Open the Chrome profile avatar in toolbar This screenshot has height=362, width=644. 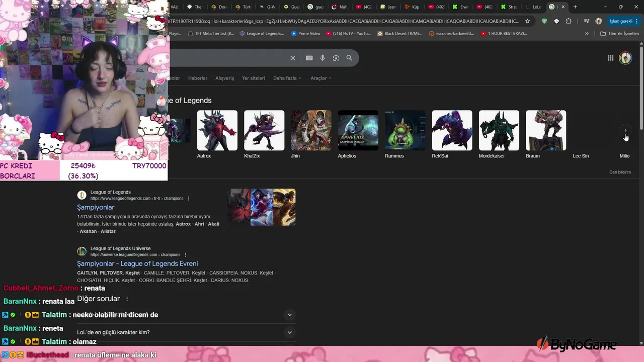pyautogui.click(x=599, y=21)
